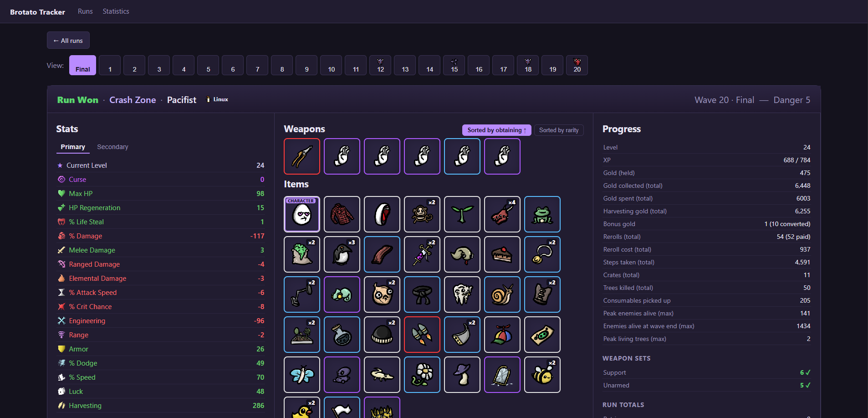Open the white flag item

click(x=342, y=408)
